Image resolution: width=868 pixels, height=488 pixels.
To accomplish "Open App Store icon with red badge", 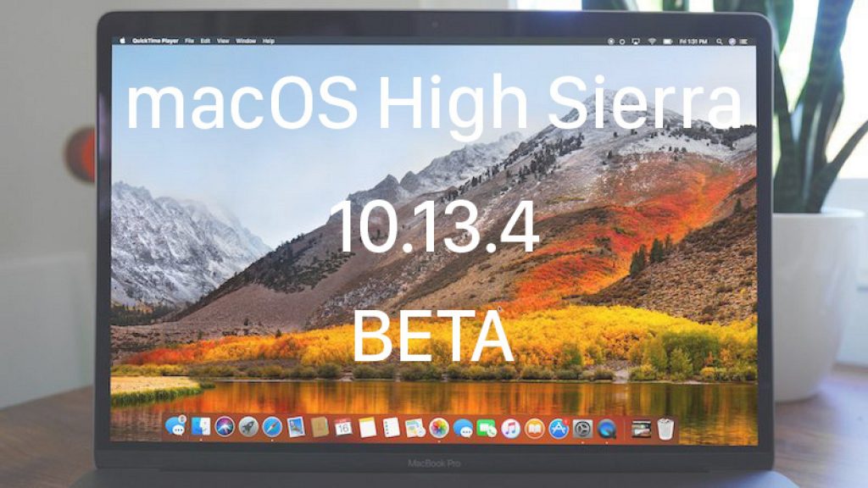I will pos(559,429).
